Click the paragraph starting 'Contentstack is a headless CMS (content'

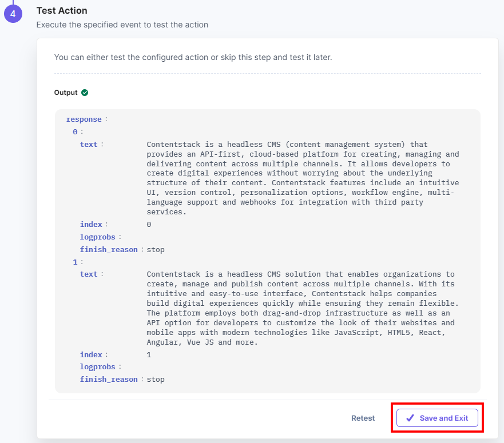point(303,178)
